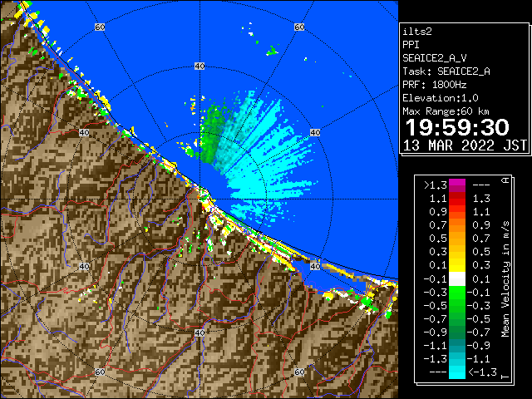
Task: Click the right-column "0.7" legend value
Action: pos(481,239)
